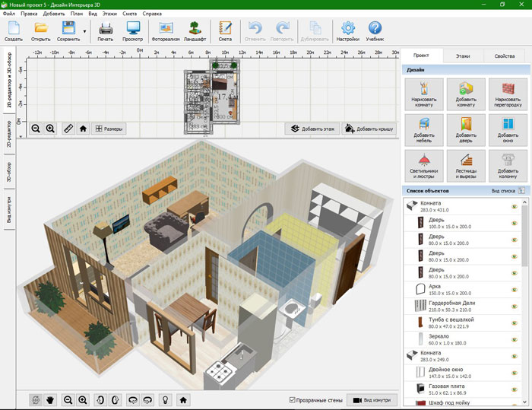Open the Свойства panel tab
The height and width of the screenshot is (410, 532).
click(504, 56)
